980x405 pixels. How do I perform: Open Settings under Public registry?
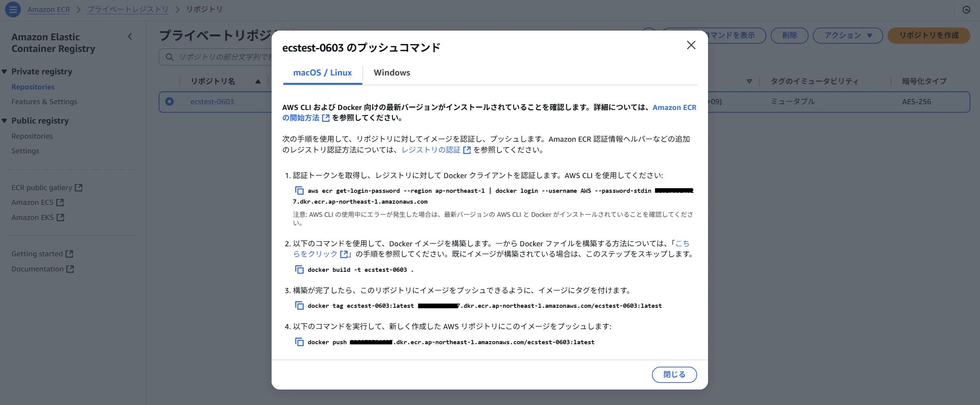click(x=25, y=151)
